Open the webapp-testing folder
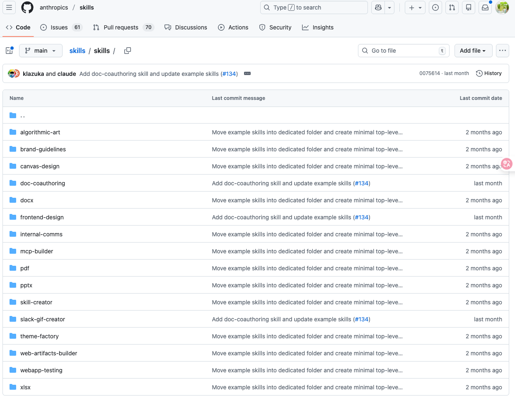515x420 pixels. (x=41, y=370)
